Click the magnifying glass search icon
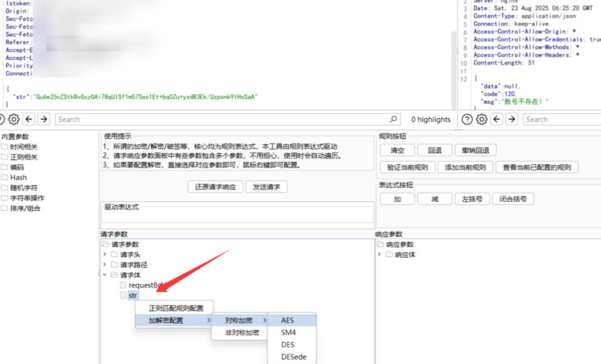 [393, 119]
